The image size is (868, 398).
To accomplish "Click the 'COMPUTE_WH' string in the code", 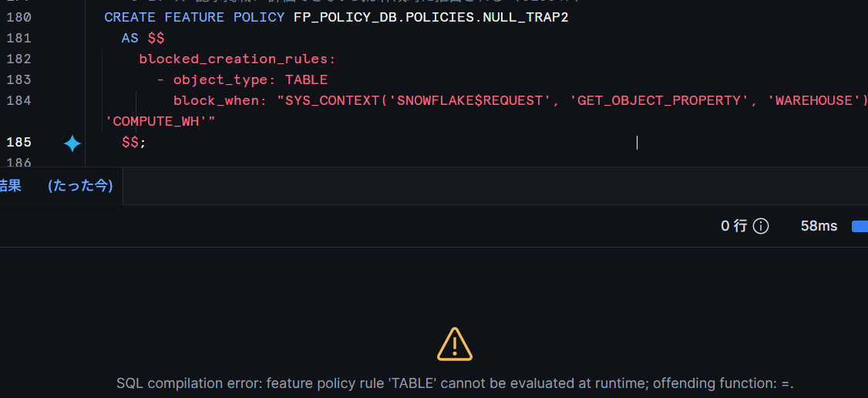I will click(156, 121).
